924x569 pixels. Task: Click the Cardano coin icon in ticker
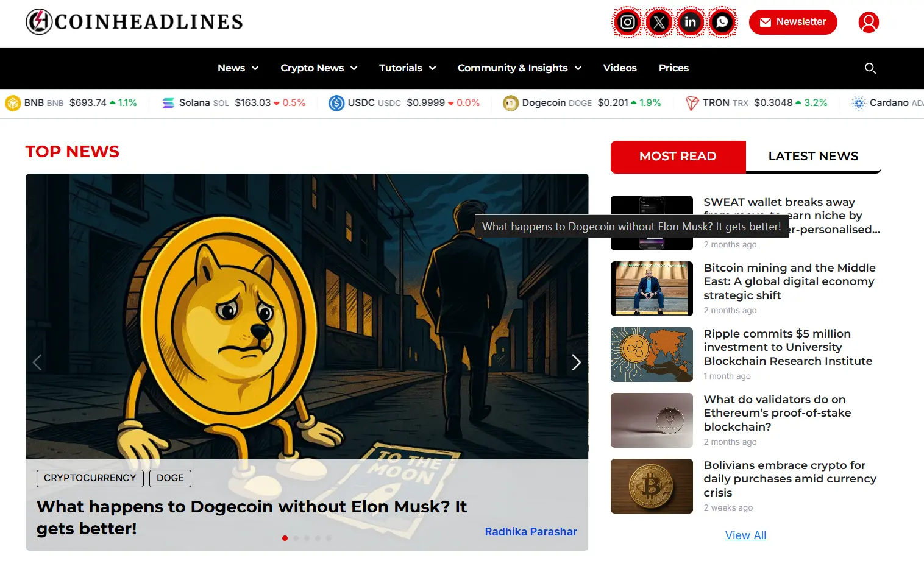coord(859,103)
